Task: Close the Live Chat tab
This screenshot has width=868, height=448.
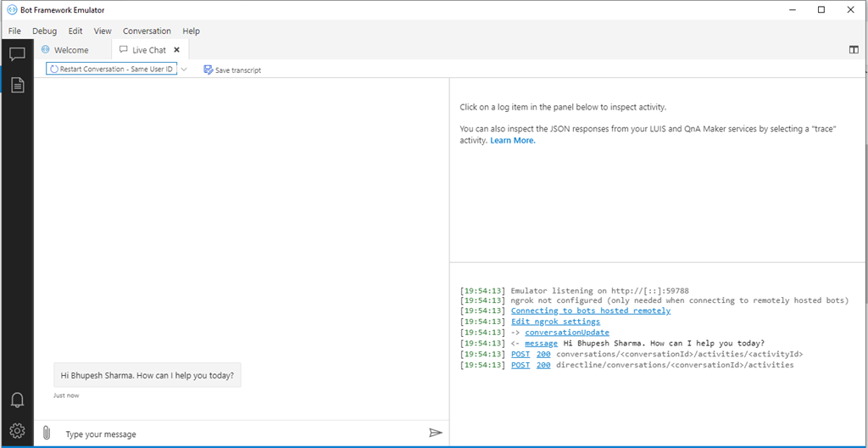Action: 176,49
